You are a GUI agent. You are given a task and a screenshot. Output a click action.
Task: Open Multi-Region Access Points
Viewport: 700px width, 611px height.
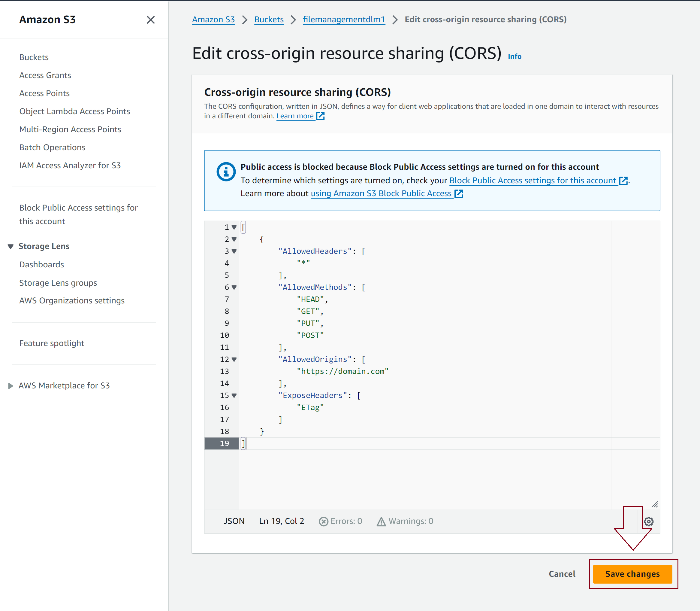pos(70,129)
